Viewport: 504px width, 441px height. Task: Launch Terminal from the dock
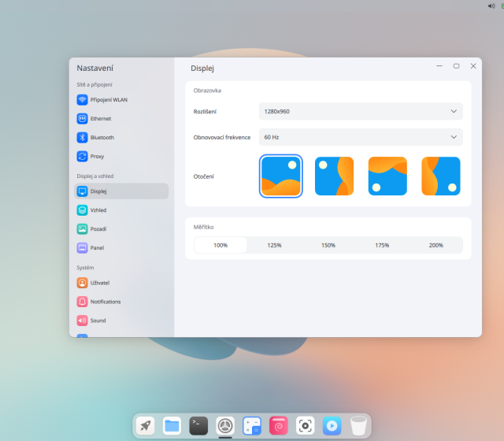pyautogui.click(x=198, y=426)
